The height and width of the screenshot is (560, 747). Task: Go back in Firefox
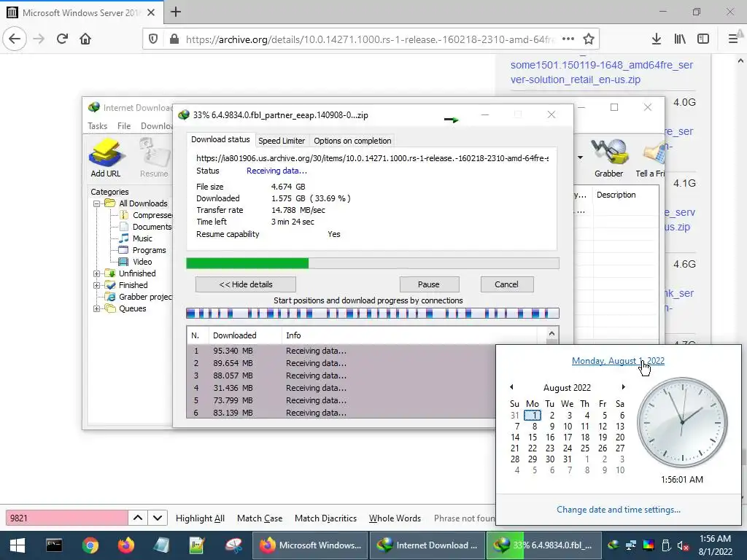[x=15, y=39]
